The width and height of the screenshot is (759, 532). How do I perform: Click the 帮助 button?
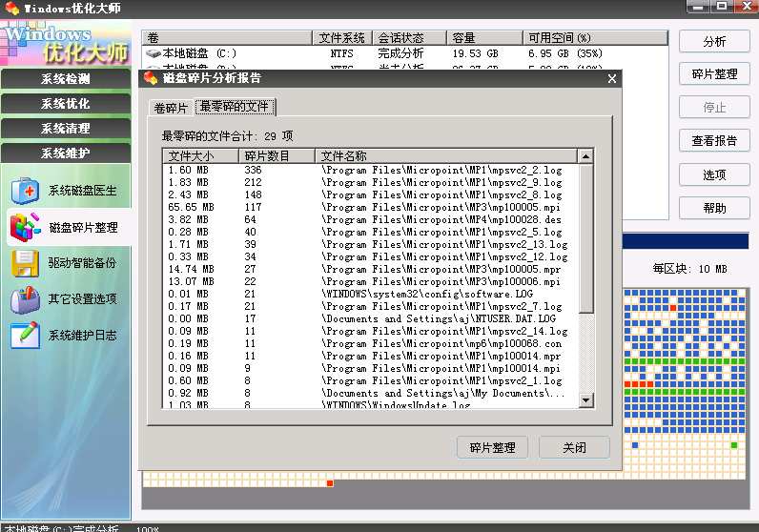[x=714, y=208]
